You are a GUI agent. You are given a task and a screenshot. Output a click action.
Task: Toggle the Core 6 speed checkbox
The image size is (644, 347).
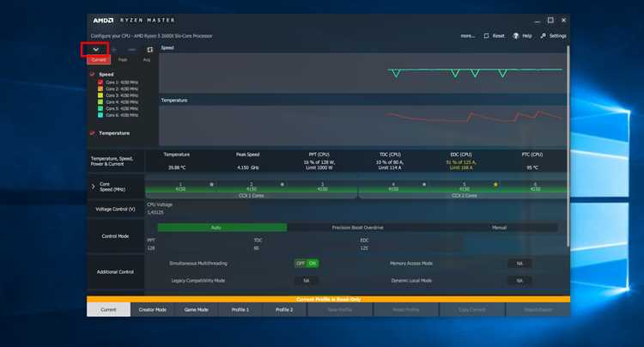point(100,115)
